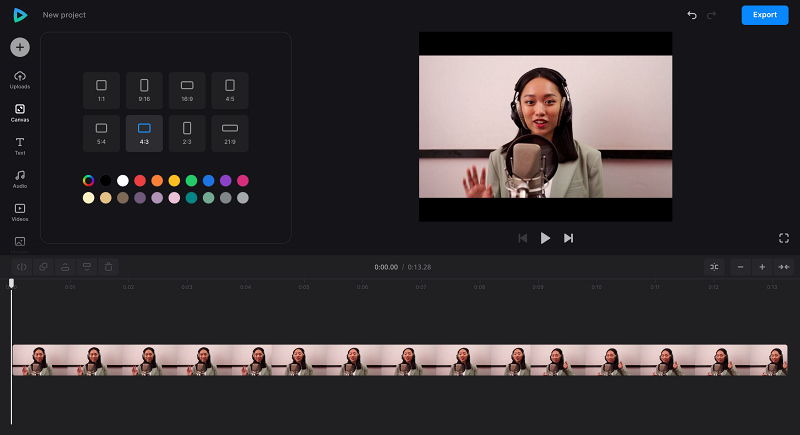Image resolution: width=800 pixels, height=435 pixels.
Task: Choose the blue background color
Action: coord(209,181)
